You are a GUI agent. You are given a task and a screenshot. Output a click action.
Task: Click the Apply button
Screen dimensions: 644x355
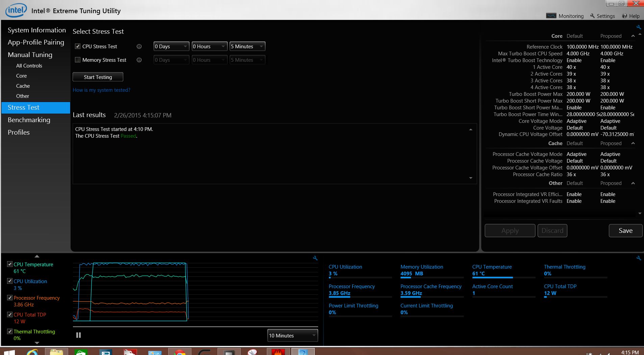(x=510, y=230)
